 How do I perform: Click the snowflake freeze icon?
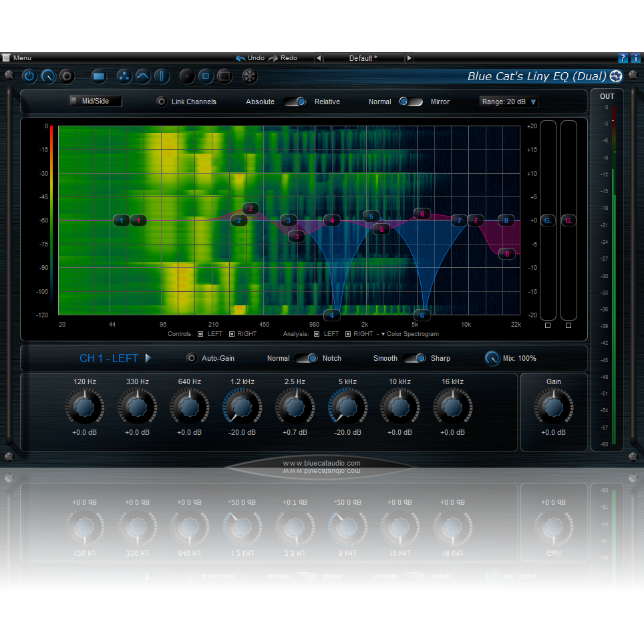click(x=249, y=76)
